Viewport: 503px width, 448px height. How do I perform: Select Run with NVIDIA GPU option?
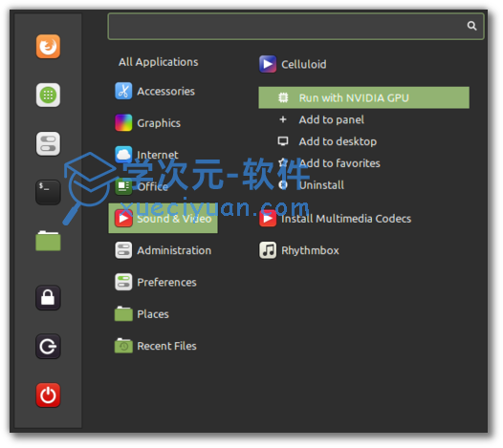363,97
